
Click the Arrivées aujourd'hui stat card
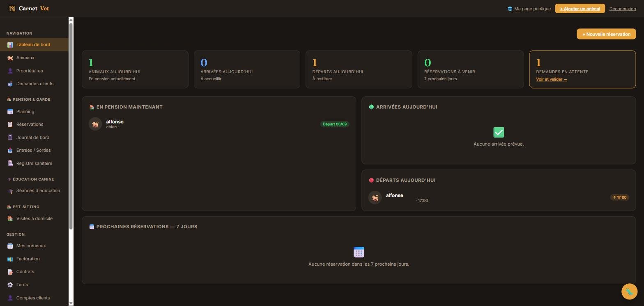point(247,69)
